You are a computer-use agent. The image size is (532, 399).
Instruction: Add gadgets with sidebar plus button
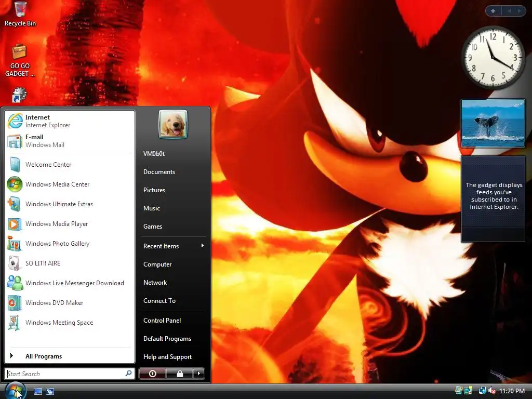pos(494,11)
